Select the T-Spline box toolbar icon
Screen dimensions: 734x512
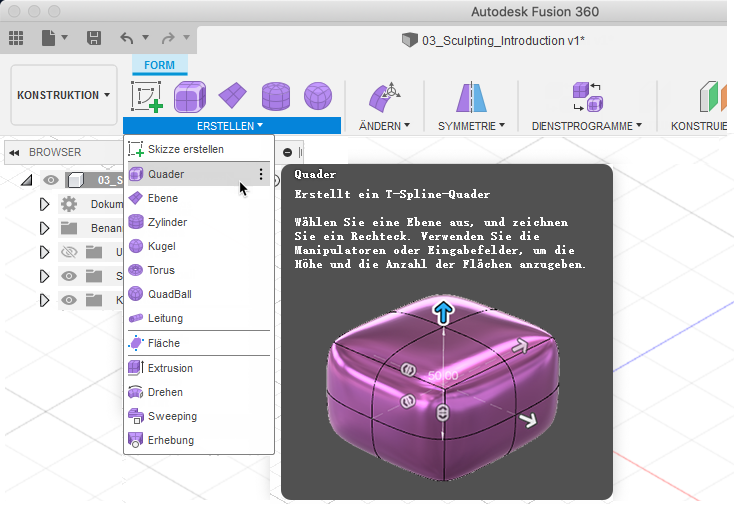[x=190, y=97]
